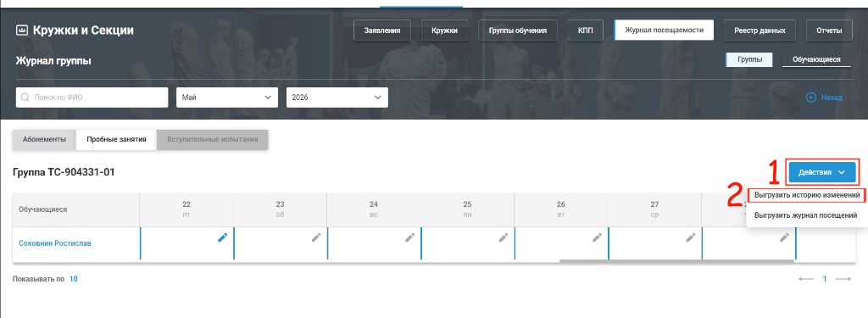The image size is (868, 318).
Task: Click the Кружки и Секции logo icon
Action: tap(21, 30)
